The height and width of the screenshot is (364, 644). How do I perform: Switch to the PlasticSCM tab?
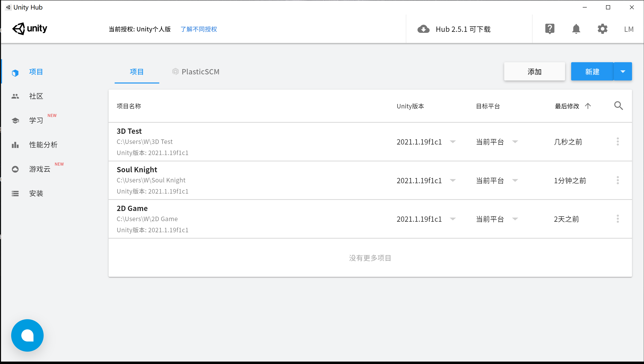click(196, 72)
